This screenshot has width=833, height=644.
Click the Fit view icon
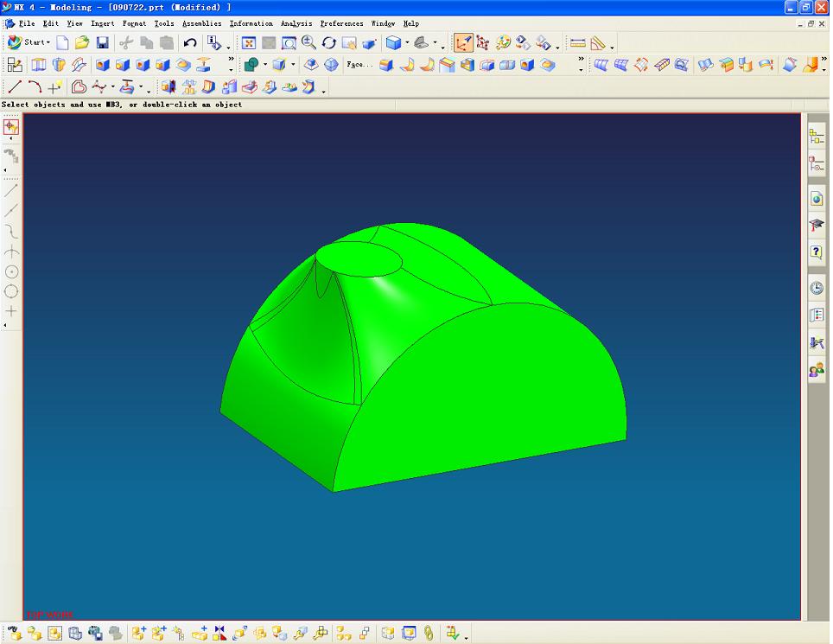249,43
